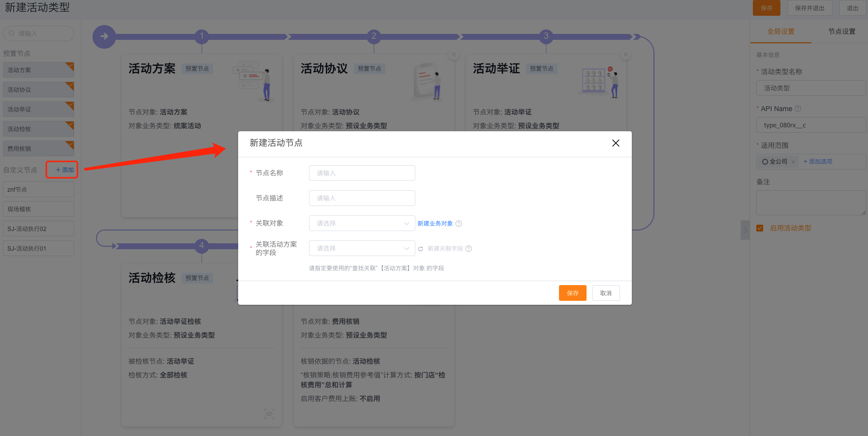The height and width of the screenshot is (436, 868).
Task: Switch to the 节点设置 tab
Action: point(841,31)
